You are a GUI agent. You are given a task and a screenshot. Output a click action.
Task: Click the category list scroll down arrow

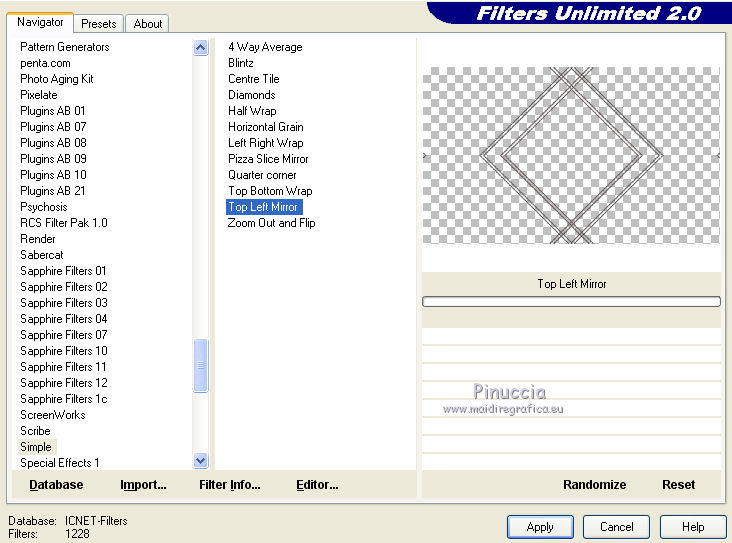pyautogui.click(x=200, y=461)
